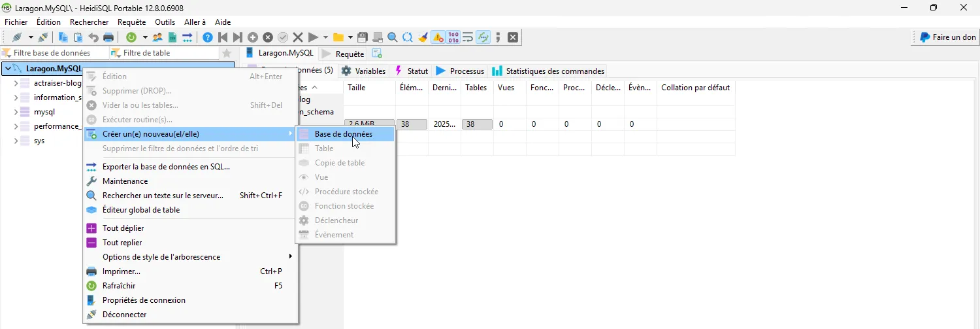Toggle the stop-on-errors warning button
The height and width of the screenshot is (329, 980).
(x=438, y=37)
